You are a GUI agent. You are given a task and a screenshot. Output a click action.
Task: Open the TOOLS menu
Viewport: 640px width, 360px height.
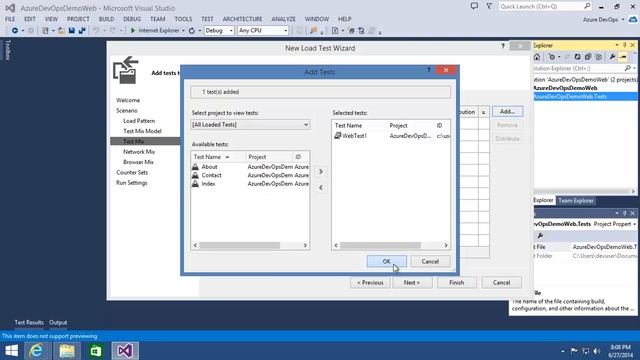[x=183, y=19]
